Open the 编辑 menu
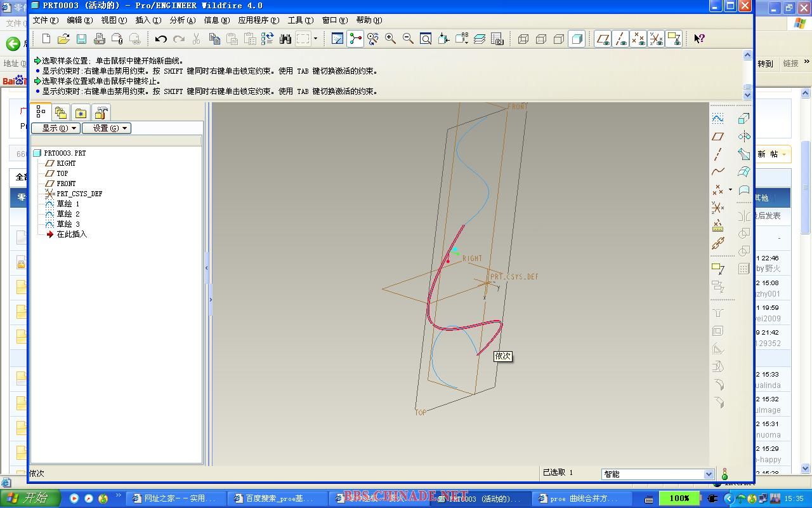Screen dimensions: 812x508 tap(79, 20)
